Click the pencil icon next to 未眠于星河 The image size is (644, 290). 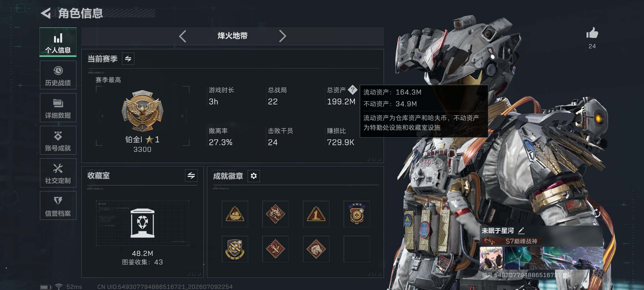click(521, 231)
